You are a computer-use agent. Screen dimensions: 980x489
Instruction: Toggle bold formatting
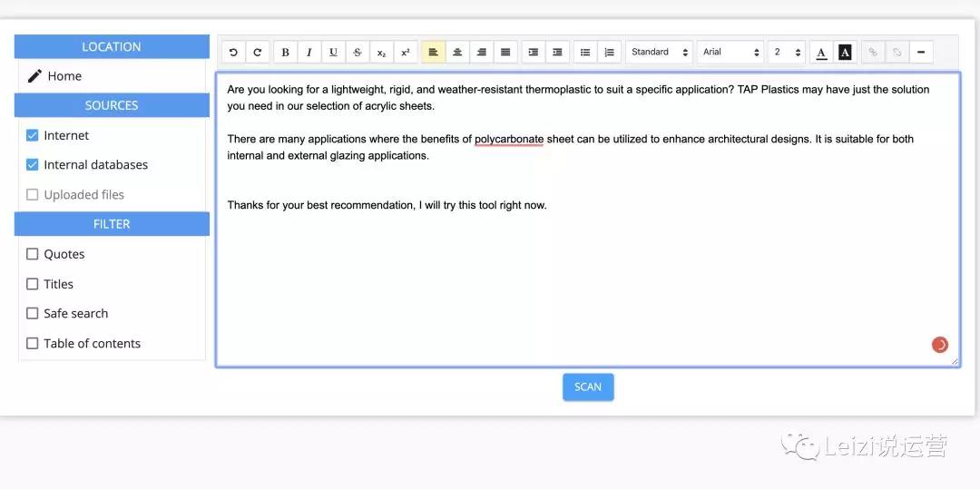[x=286, y=53]
